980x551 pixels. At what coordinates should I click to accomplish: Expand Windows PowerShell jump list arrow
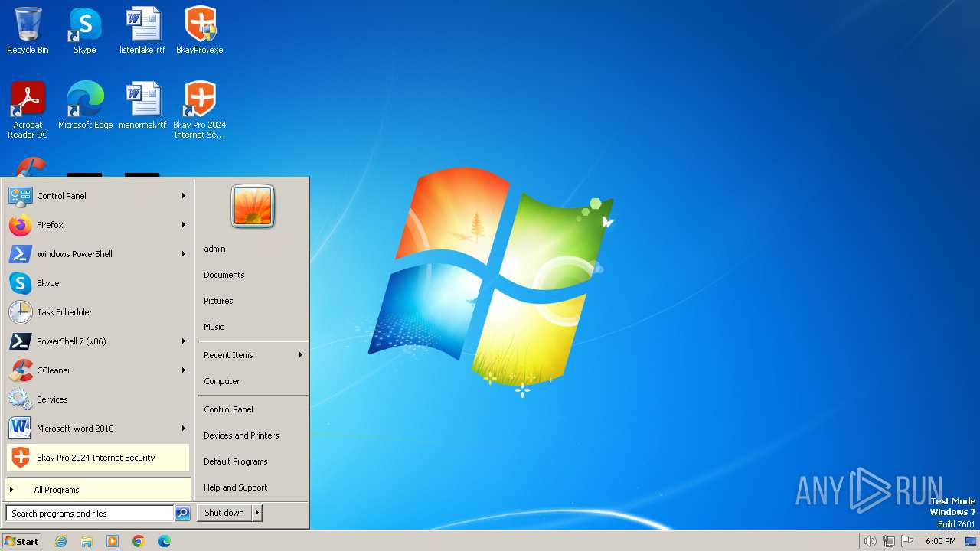[184, 254]
